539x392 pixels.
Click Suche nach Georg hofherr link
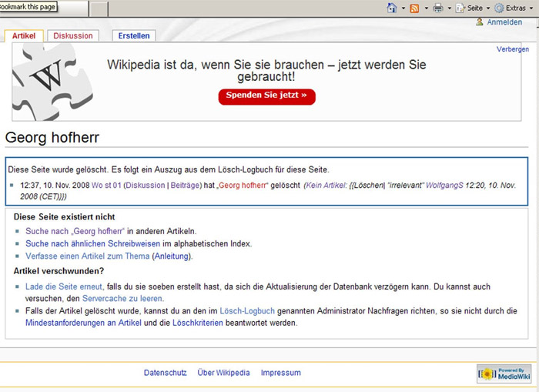75,231
